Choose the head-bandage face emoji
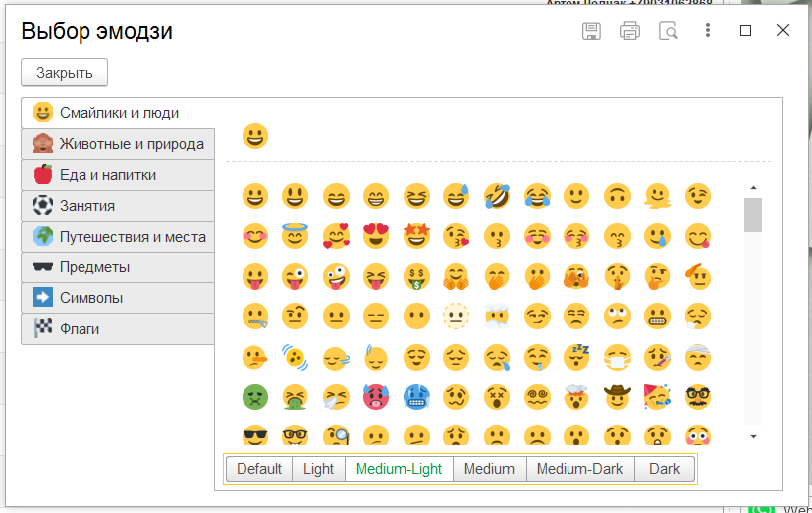 coord(698,358)
